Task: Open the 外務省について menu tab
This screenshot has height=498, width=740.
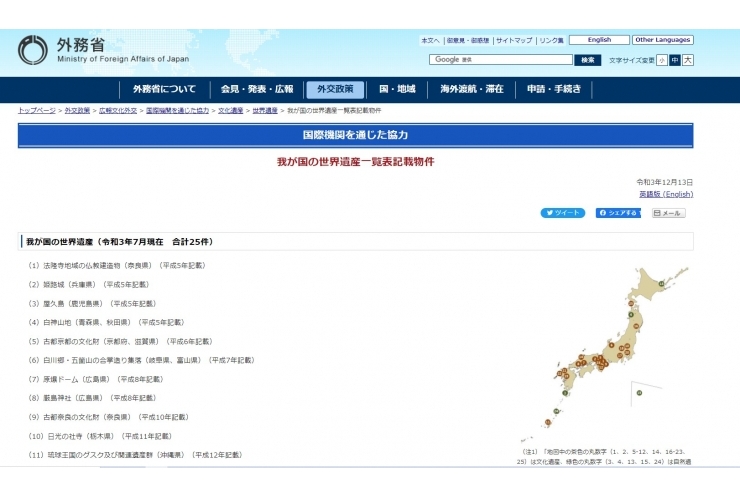Action: (x=164, y=89)
